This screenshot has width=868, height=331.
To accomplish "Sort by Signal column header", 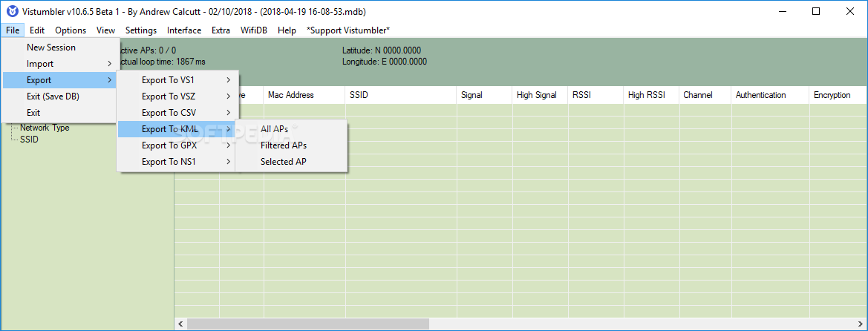I will [x=484, y=95].
